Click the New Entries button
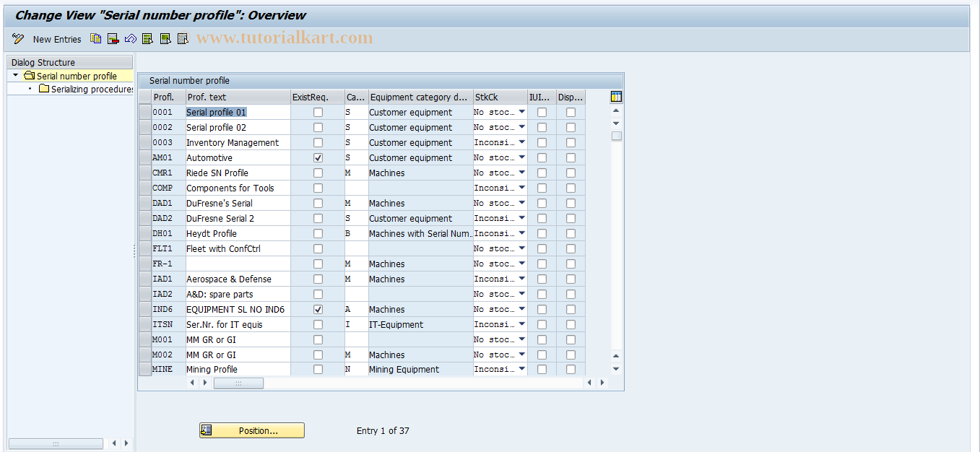Viewport: 980px width, 452px height. click(56, 39)
